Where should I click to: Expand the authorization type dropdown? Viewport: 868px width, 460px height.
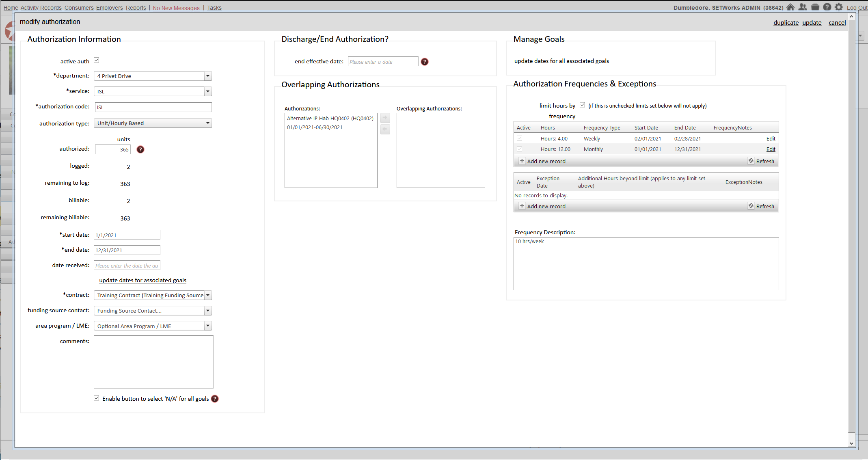[208, 123]
